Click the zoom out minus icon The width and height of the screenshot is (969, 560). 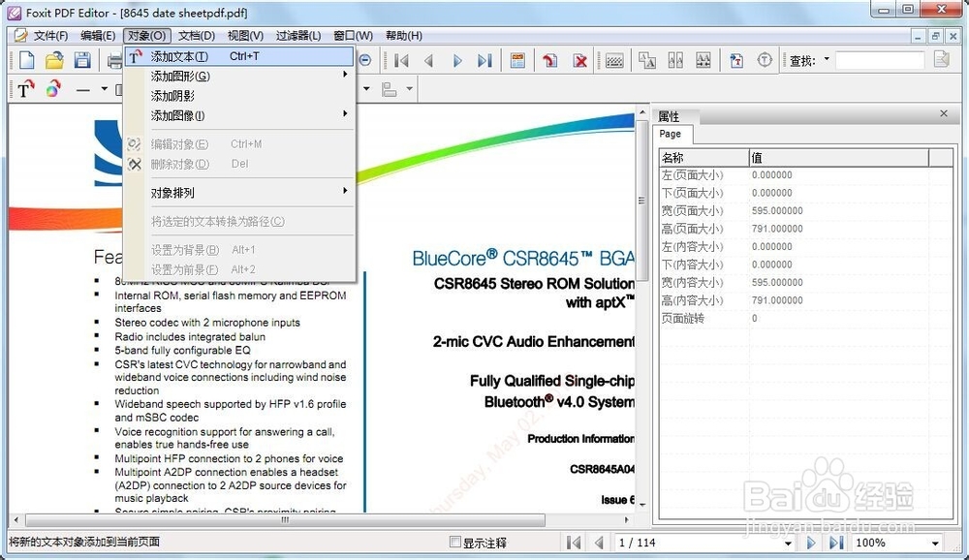pos(365,60)
